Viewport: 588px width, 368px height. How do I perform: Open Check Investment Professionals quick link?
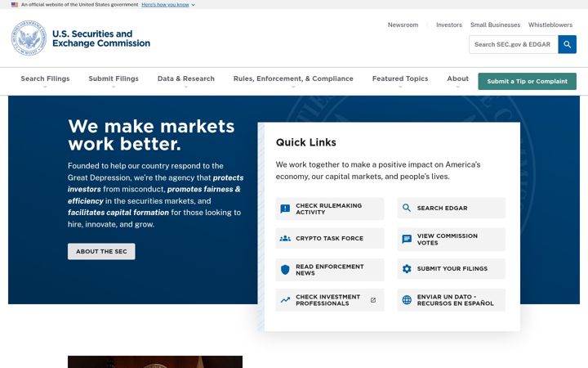click(x=330, y=300)
